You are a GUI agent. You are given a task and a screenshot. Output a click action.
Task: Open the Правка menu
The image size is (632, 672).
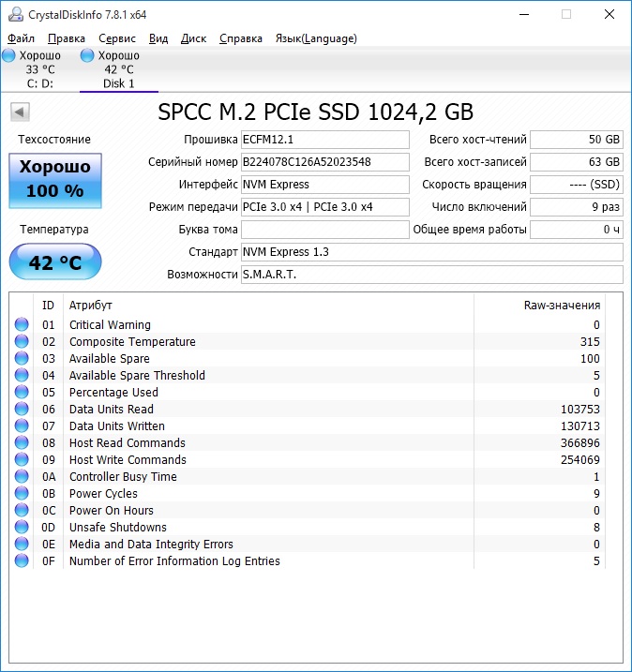67,38
